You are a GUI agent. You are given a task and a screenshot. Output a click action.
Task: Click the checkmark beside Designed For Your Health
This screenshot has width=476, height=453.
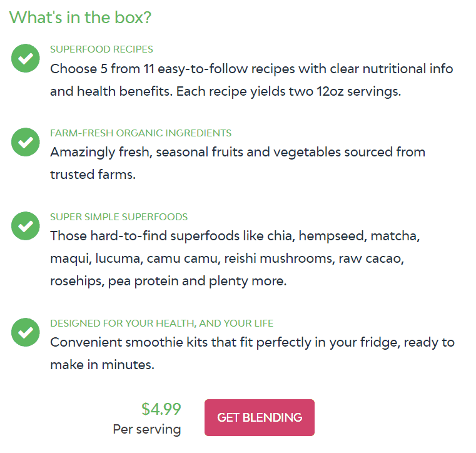[26, 332]
